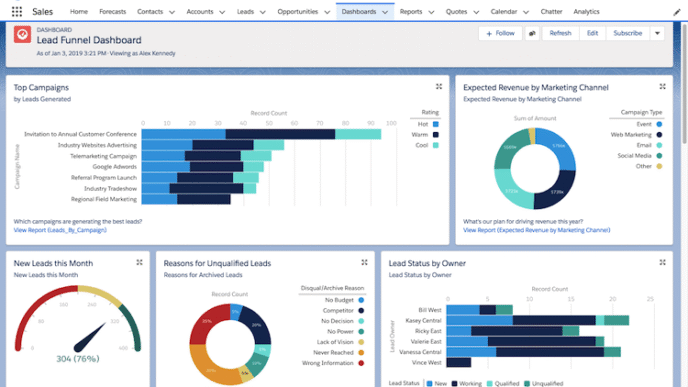Expand the Lead Status by Owner chart
The width and height of the screenshot is (688, 387).
(663, 262)
